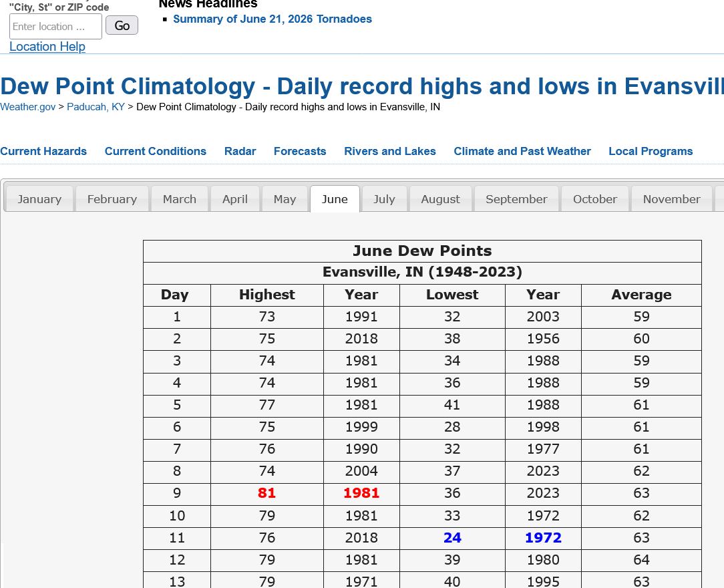Select the June tab

coord(335,199)
